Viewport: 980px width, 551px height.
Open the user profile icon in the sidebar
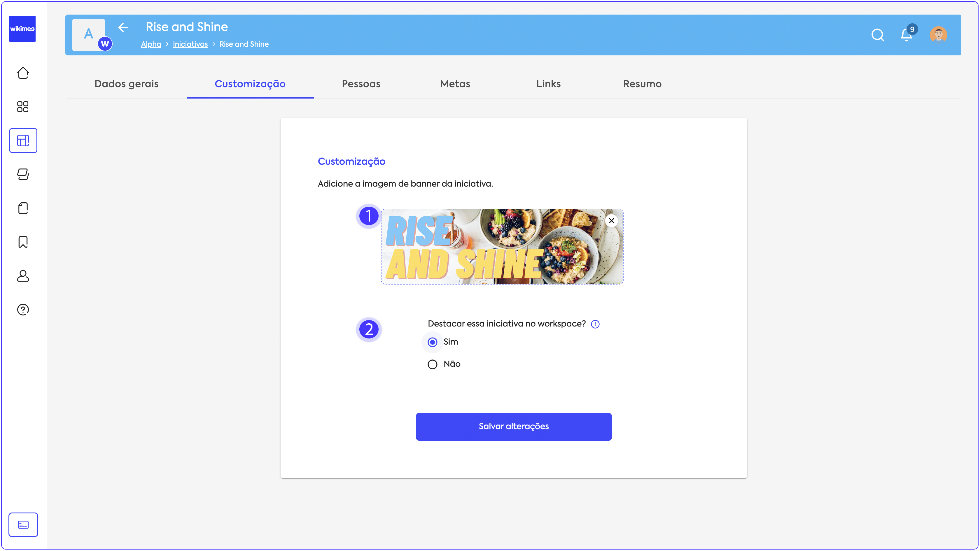coord(23,276)
